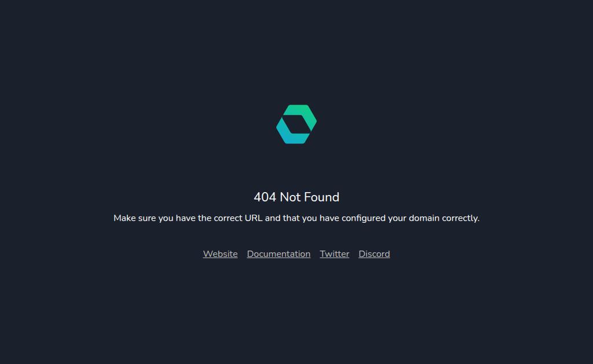Click the word correctly ending the message
The image size is (593, 364).
pyautogui.click(x=460, y=219)
